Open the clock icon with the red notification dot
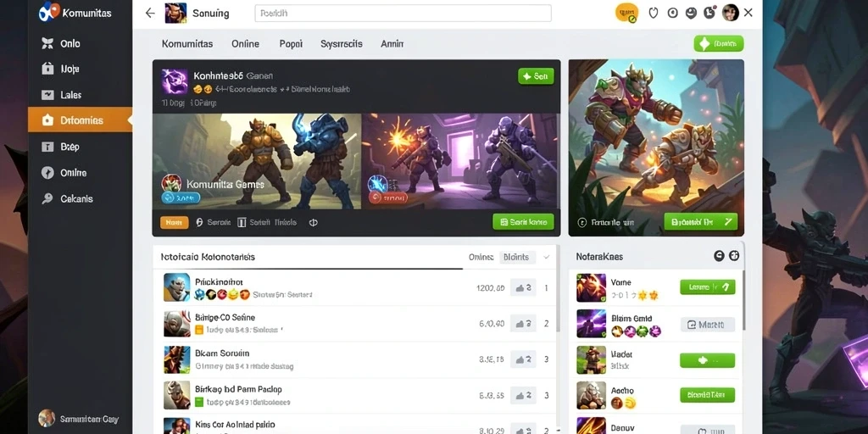Viewport: 868px width, 434px height. coord(710,13)
